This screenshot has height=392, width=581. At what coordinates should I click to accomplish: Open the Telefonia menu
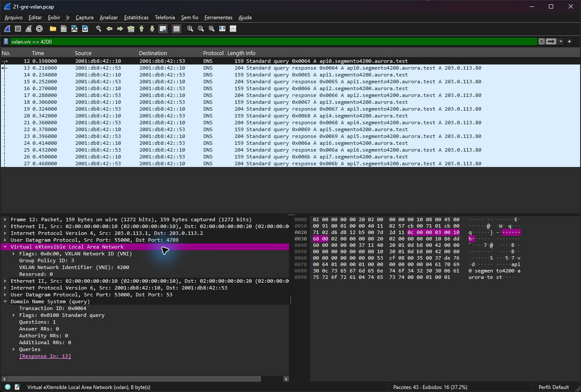pyautogui.click(x=165, y=18)
